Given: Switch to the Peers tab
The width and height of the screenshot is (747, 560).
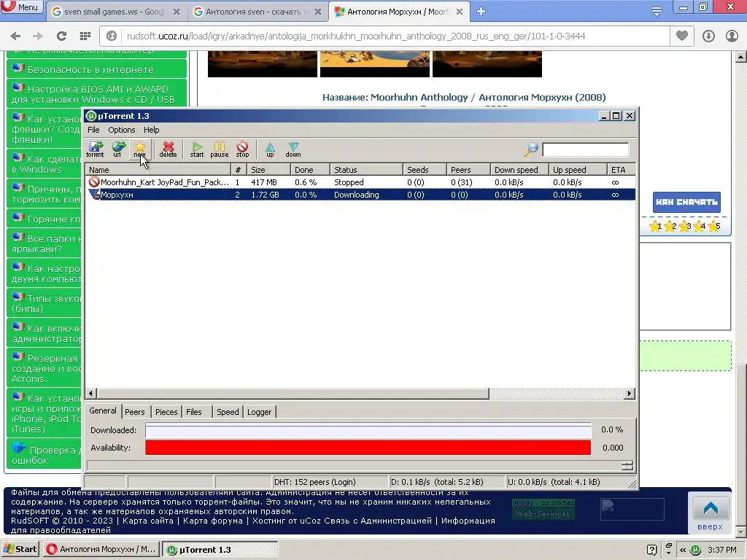Looking at the screenshot, I should (x=135, y=412).
